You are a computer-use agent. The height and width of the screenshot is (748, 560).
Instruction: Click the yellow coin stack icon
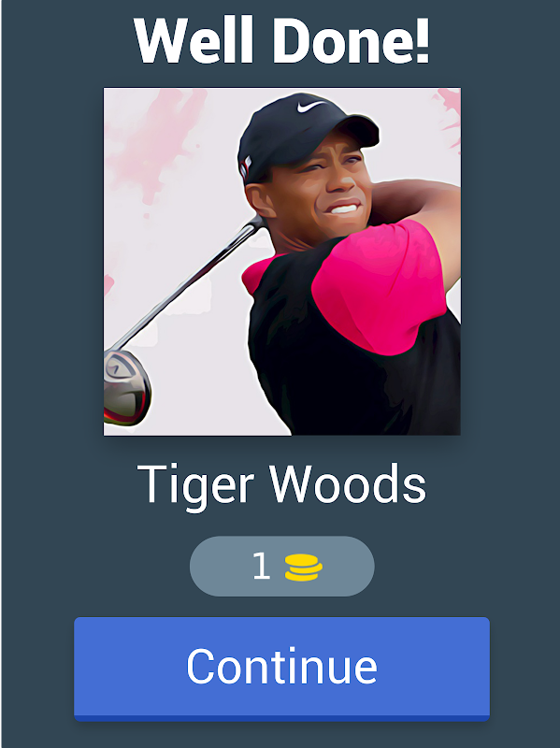click(x=304, y=568)
